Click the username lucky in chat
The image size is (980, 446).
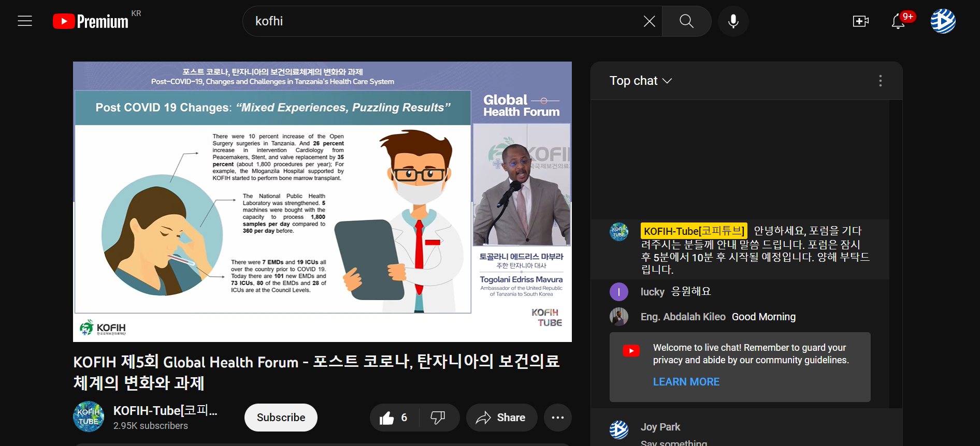pyautogui.click(x=652, y=292)
